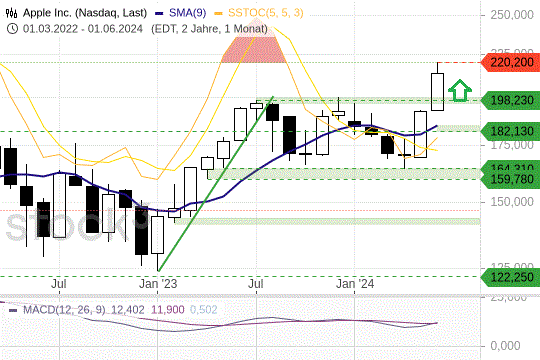Click the first Jul time axis label
This screenshot has height=360, width=540.
(59, 284)
